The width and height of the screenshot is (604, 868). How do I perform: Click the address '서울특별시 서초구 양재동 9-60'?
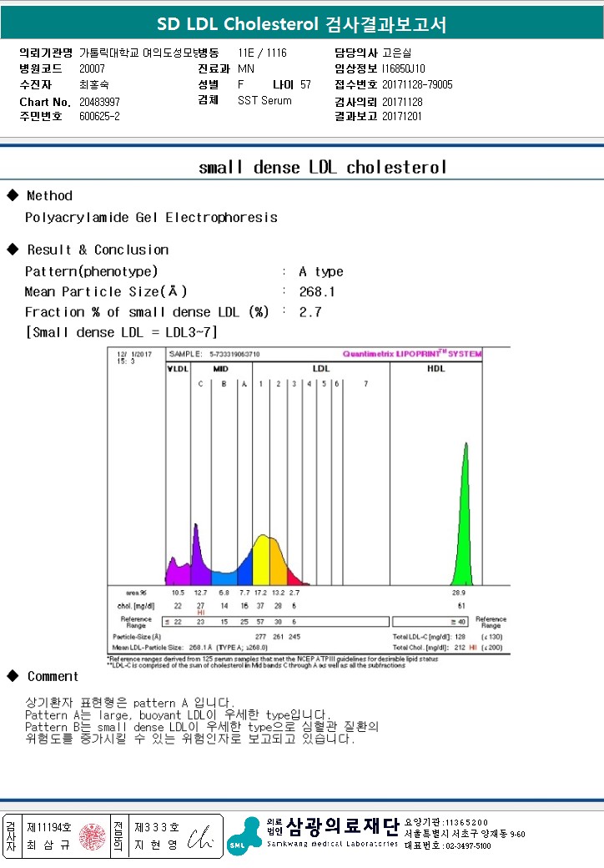point(465,835)
